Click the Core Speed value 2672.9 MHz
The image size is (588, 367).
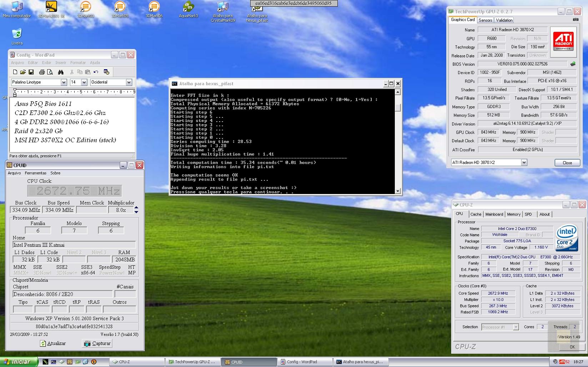(498, 293)
